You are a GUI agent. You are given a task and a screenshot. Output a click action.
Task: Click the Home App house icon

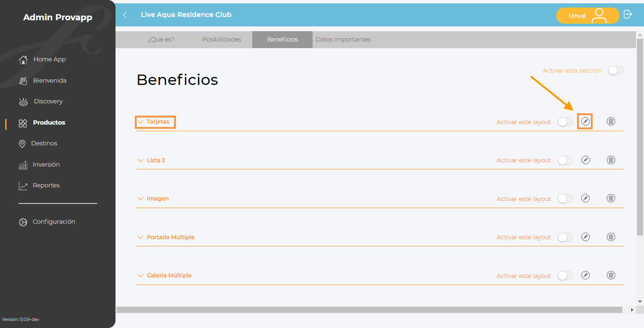[x=23, y=60]
